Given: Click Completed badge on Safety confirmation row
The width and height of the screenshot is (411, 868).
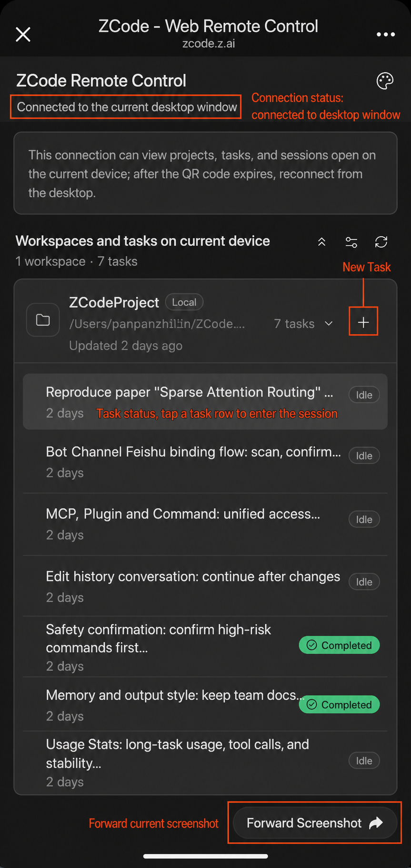Looking at the screenshot, I should [339, 645].
